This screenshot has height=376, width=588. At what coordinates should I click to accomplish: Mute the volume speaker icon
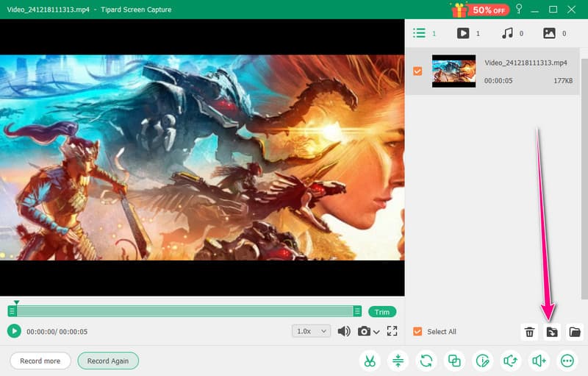344,331
